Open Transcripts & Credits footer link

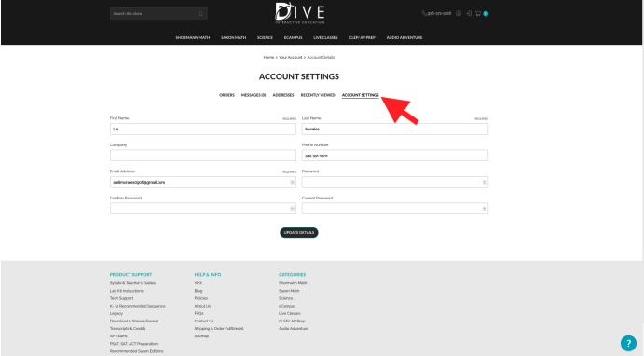[x=128, y=328]
